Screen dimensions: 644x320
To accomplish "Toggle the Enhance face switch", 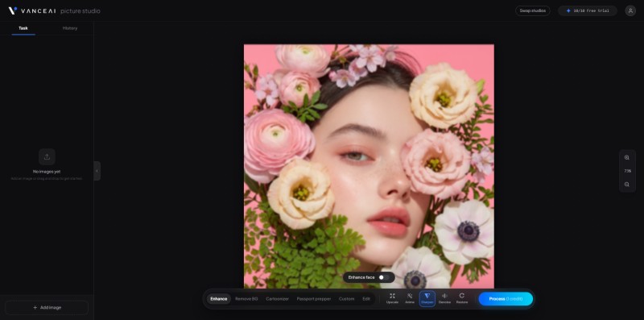I will (384, 277).
